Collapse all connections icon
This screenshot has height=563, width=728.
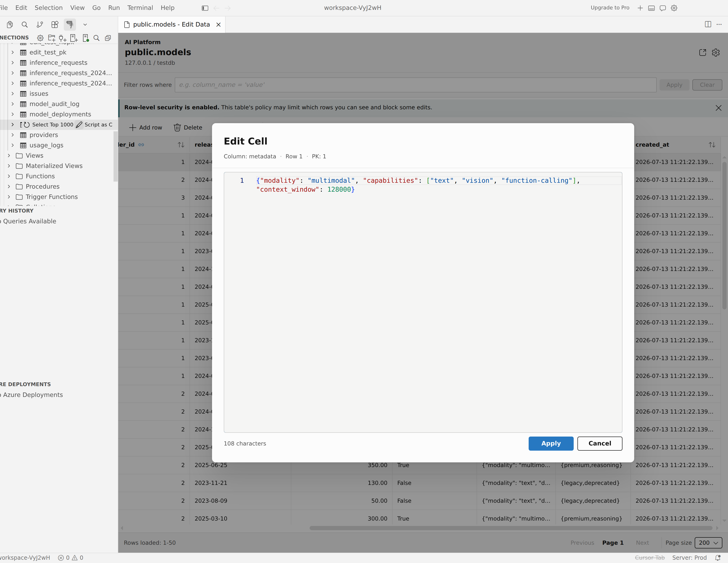tap(108, 38)
